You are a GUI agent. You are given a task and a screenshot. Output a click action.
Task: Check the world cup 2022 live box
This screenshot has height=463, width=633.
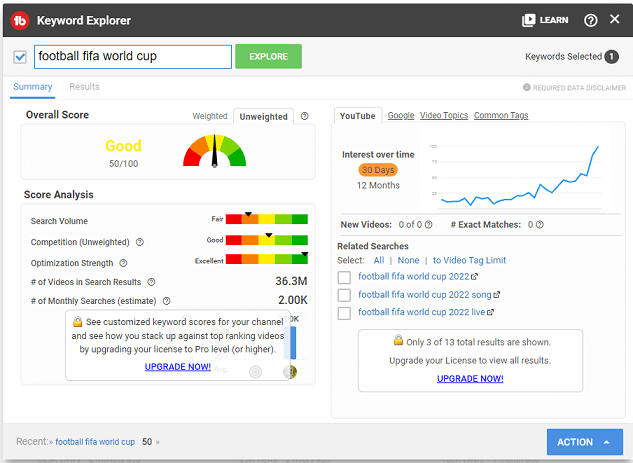tap(344, 313)
